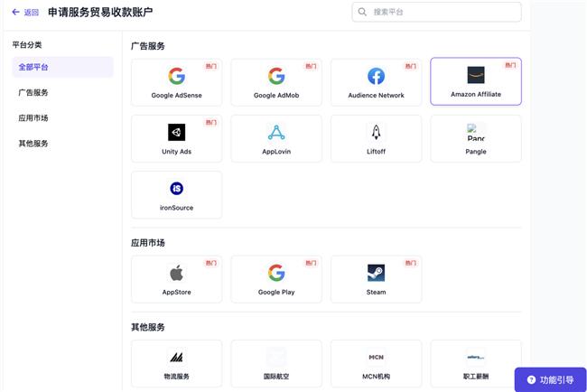This screenshot has height=392, width=587.
Task: Click the Unity Ads label text
Action: [176, 152]
